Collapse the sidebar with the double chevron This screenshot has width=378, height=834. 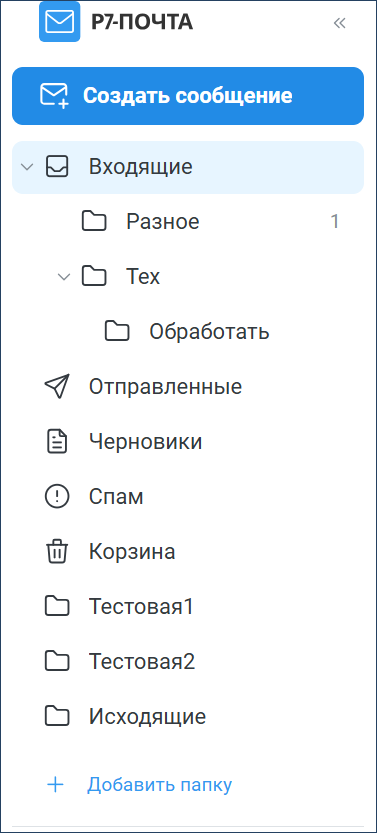coord(339,23)
